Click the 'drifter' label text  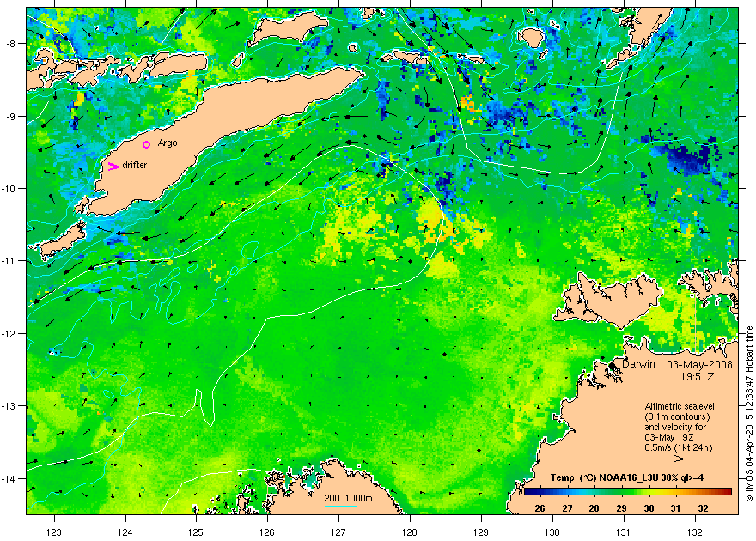(x=135, y=165)
